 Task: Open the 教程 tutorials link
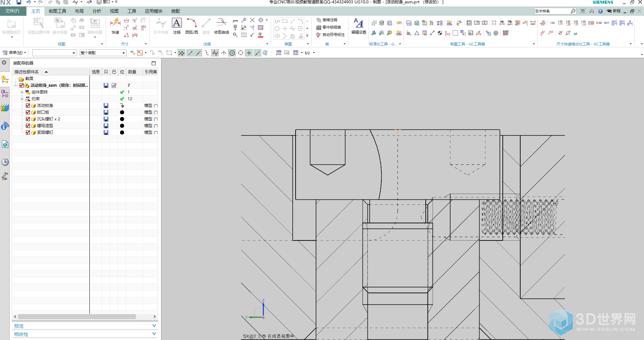[613, 11]
